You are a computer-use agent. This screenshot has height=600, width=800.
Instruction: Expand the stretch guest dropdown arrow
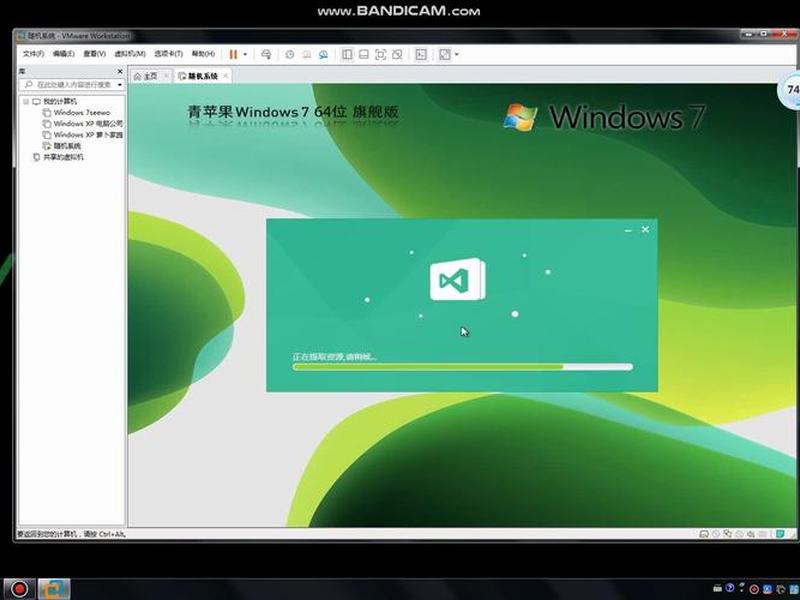pos(457,54)
